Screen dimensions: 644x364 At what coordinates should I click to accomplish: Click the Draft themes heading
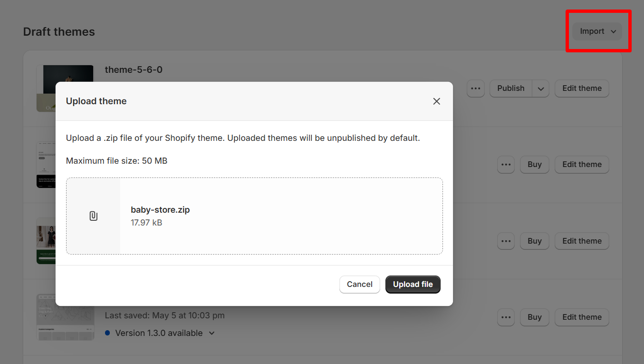pos(59,32)
